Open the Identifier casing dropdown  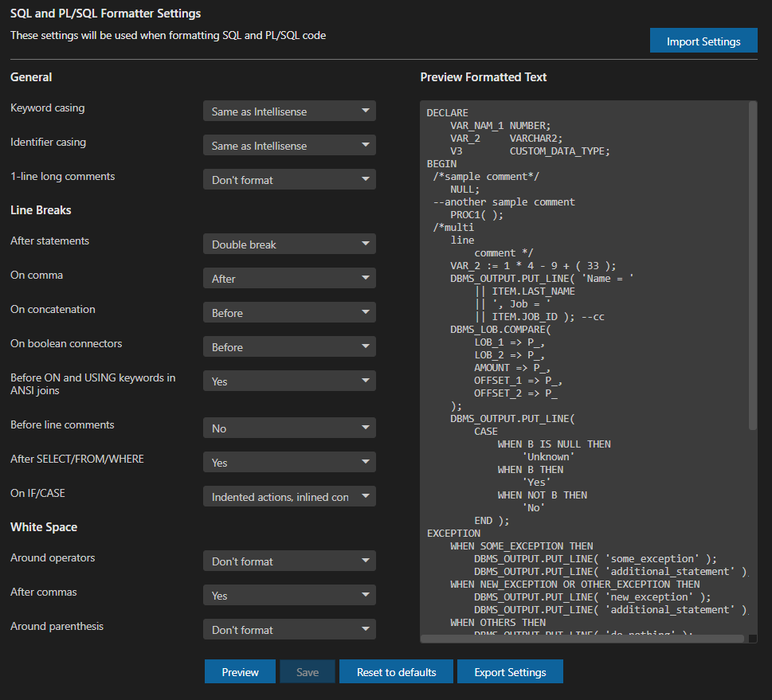289,145
